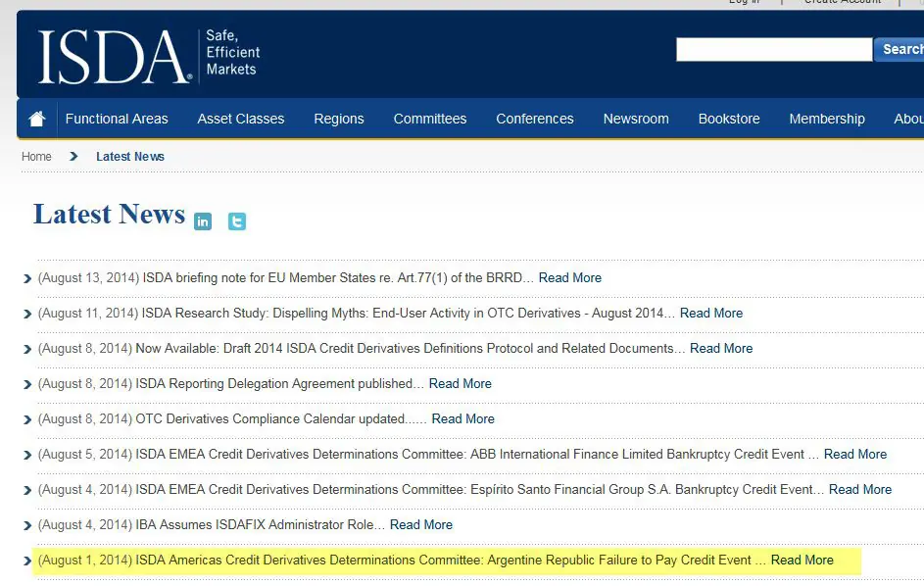Click the search text field
This screenshot has height=586, width=924.
point(774,49)
